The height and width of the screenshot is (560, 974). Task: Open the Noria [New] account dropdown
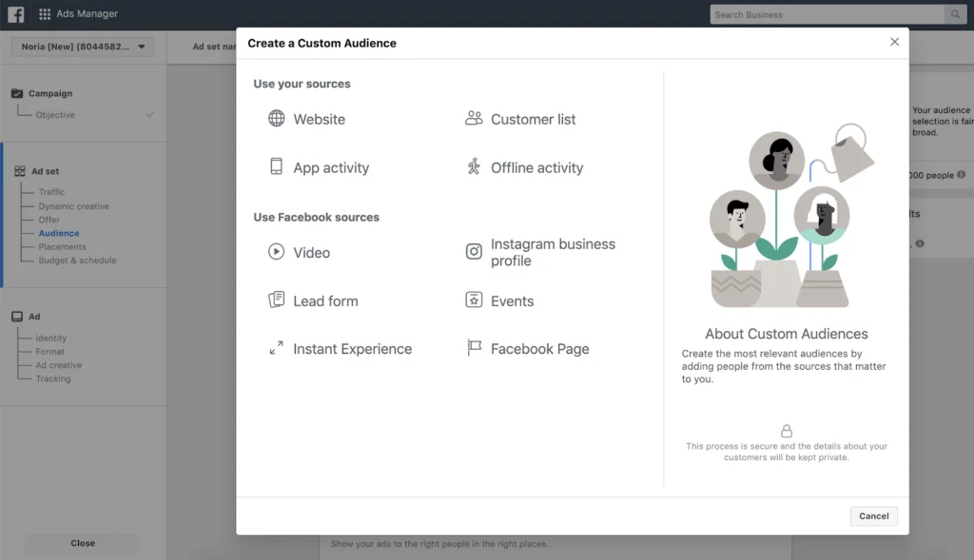(82, 47)
